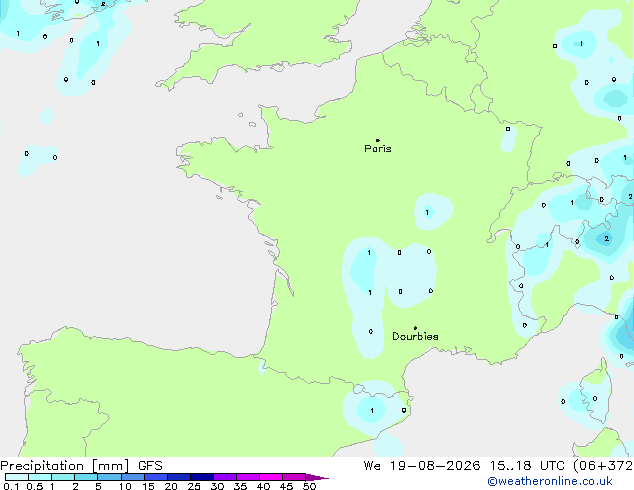Pick the darkest navy legend swatch
The height and width of the screenshot is (490, 634).
202,477
